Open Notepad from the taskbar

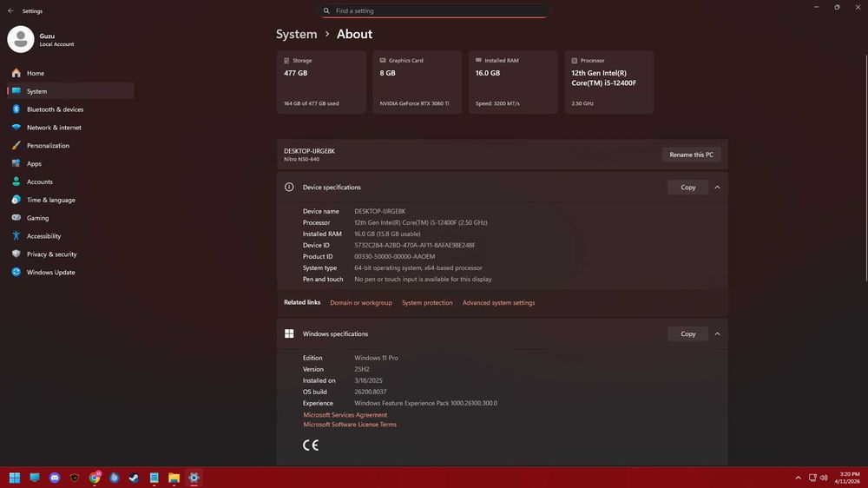pyautogui.click(x=154, y=478)
